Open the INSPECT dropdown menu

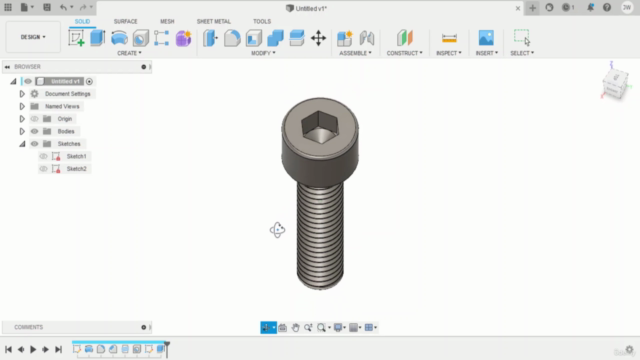(449, 53)
